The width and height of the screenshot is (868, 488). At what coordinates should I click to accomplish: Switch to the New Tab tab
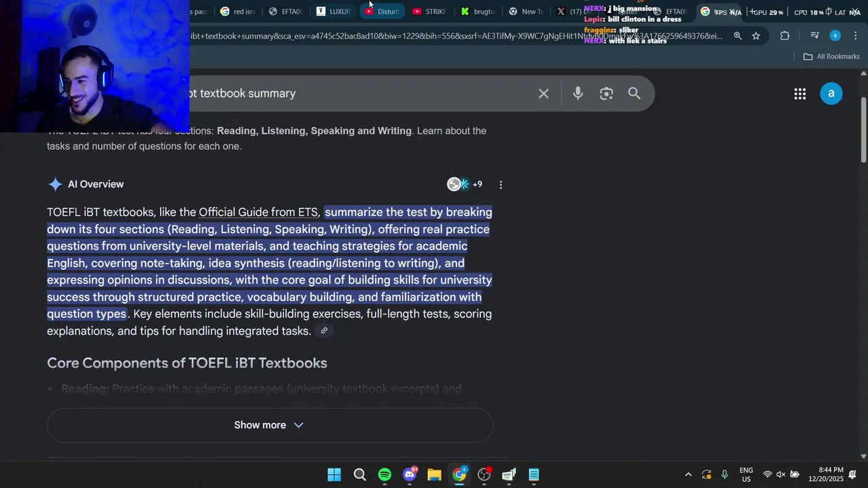point(526,12)
